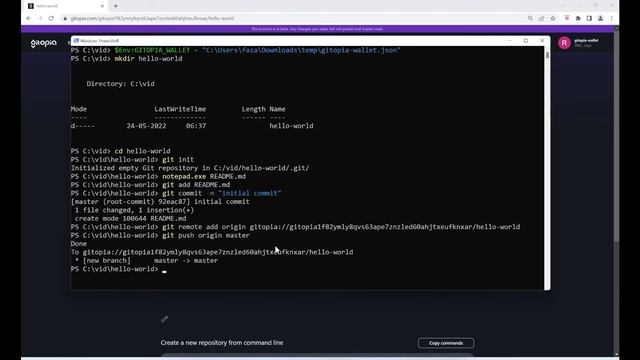Maximize the PowerShell window
The image size is (640, 360).
click(526, 41)
